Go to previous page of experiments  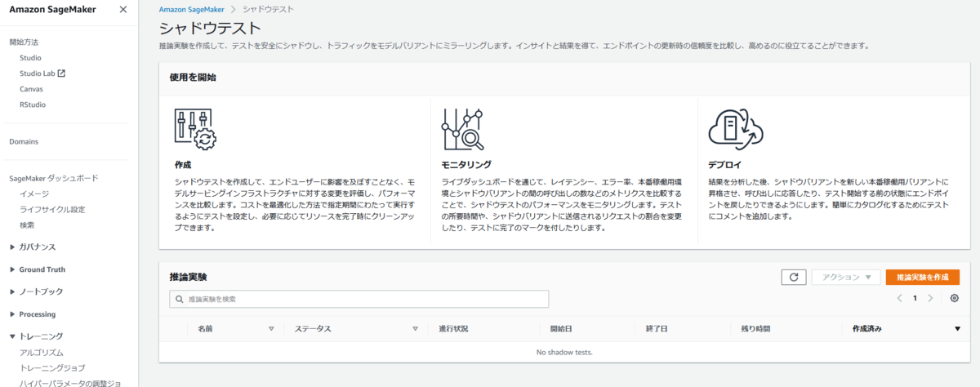click(x=899, y=298)
